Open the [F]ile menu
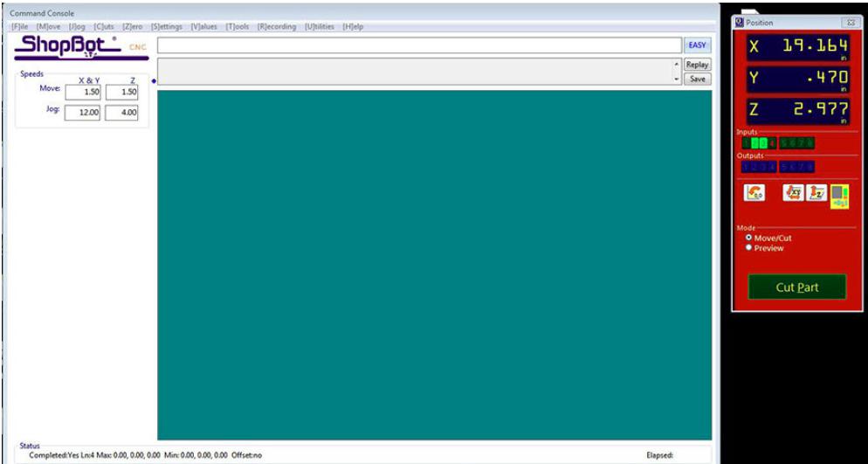Viewport: 868px width, 464px height. point(20,26)
